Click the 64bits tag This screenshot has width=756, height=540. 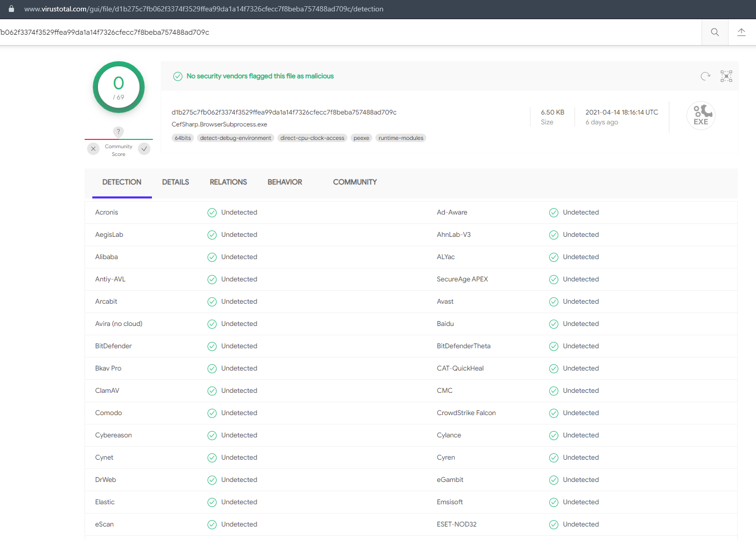[183, 138]
